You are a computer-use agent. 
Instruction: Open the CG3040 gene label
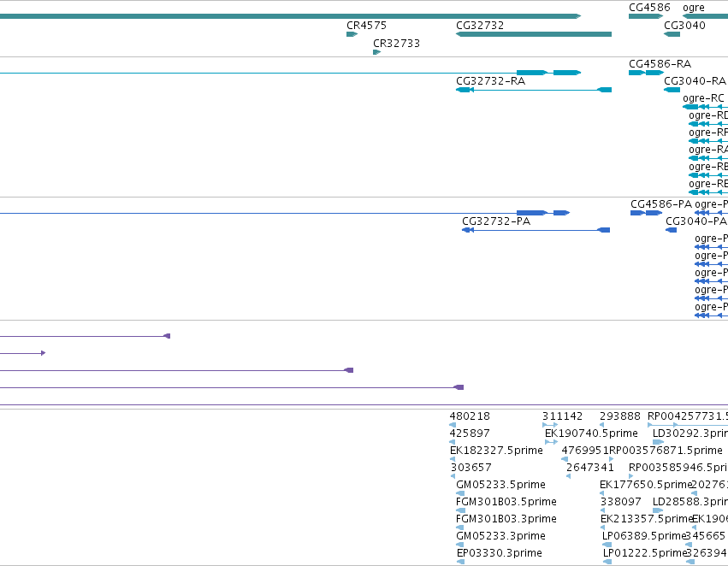pyautogui.click(x=684, y=26)
